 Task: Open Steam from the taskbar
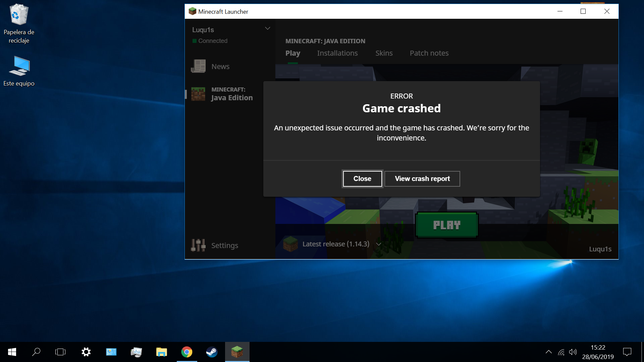[212, 352]
